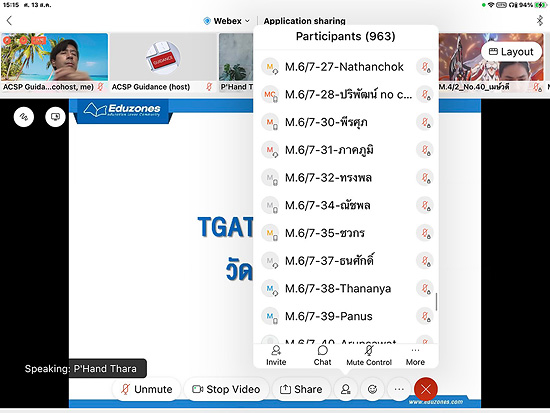Viewport: 550px width, 413px height.
Task: Toggle mute for M.6/7-39-Panus
Action: click(425, 317)
